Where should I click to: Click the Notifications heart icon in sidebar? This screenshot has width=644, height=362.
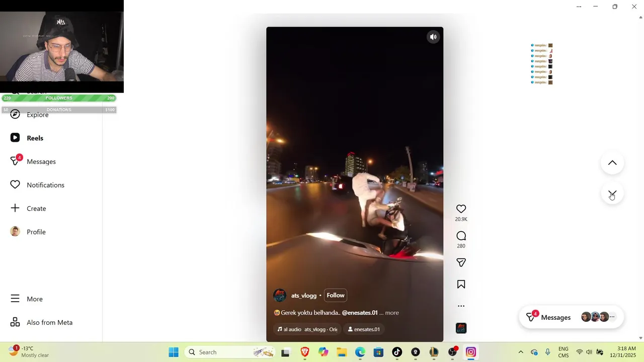15,185
